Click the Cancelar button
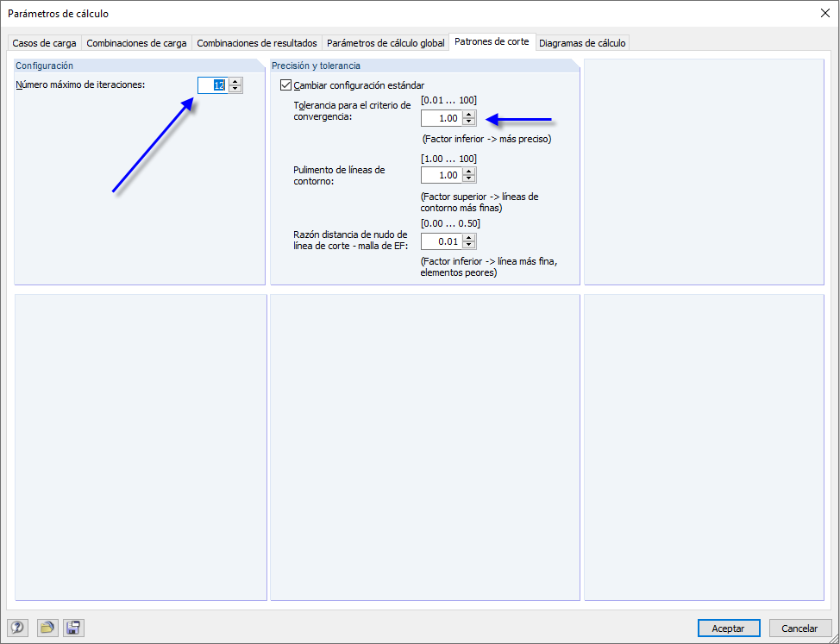Screen dimensions: 840x644 (800, 628)
